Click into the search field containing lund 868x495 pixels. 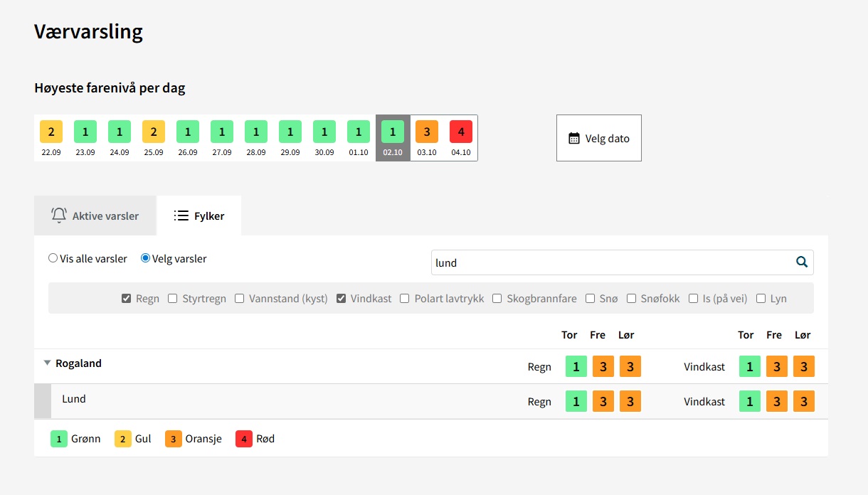[x=612, y=262]
